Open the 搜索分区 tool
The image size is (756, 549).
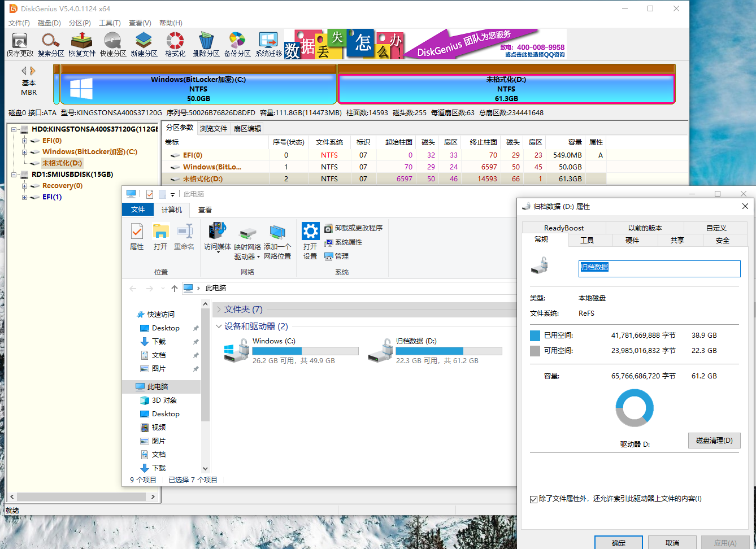coord(51,45)
